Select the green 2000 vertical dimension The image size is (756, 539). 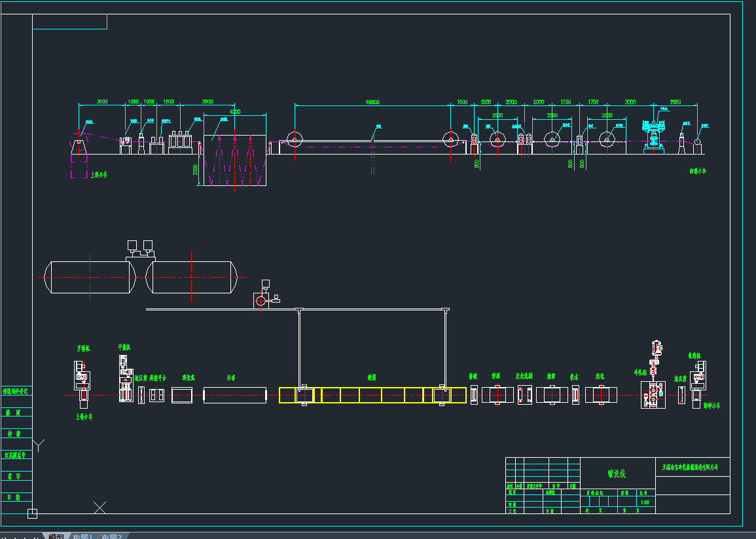pos(195,169)
